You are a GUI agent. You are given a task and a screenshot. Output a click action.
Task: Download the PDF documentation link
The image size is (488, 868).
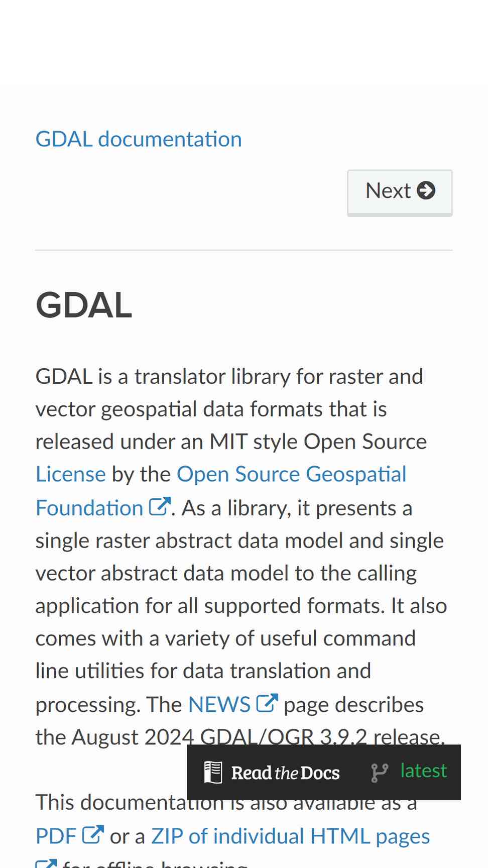coord(56,836)
